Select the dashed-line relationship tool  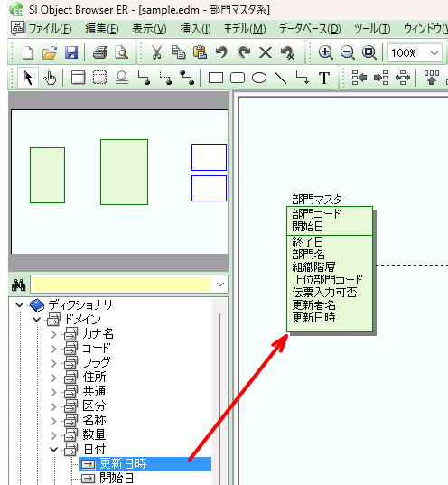166,78
